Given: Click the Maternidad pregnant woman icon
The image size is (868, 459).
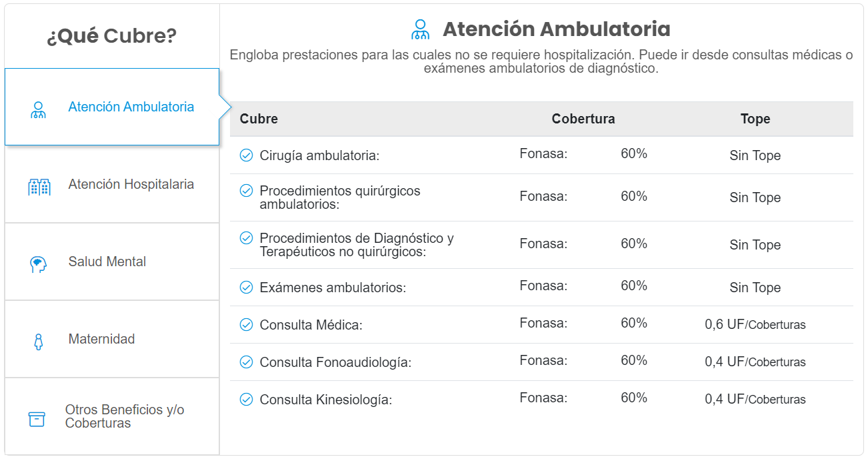Looking at the screenshot, I should pyautogui.click(x=39, y=342).
